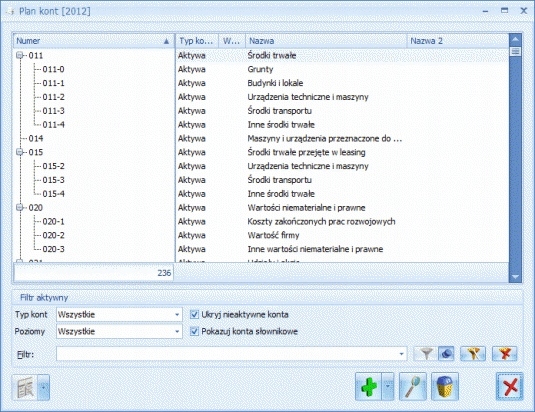Click the magnifier preview account button
The image size is (535, 412).
(x=413, y=386)
